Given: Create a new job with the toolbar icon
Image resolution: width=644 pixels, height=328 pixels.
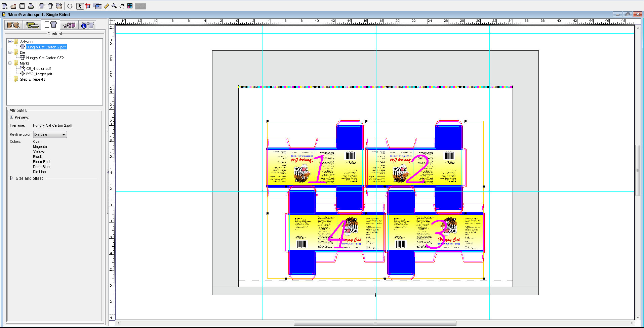Looking at the screenshot, I should tap(5, 6).
